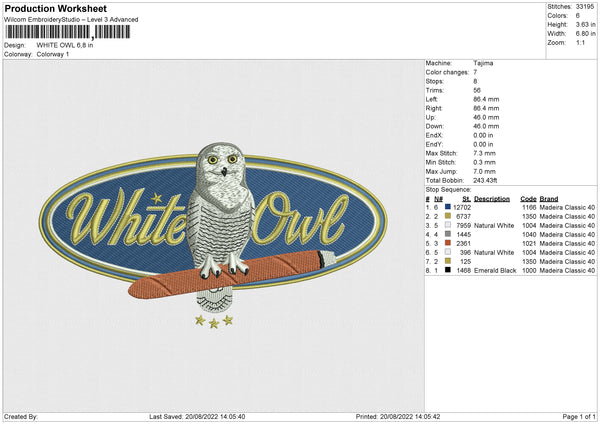Select the 'Stops:' label
This screenshot has height=424, width=600.
pos(435,81)
